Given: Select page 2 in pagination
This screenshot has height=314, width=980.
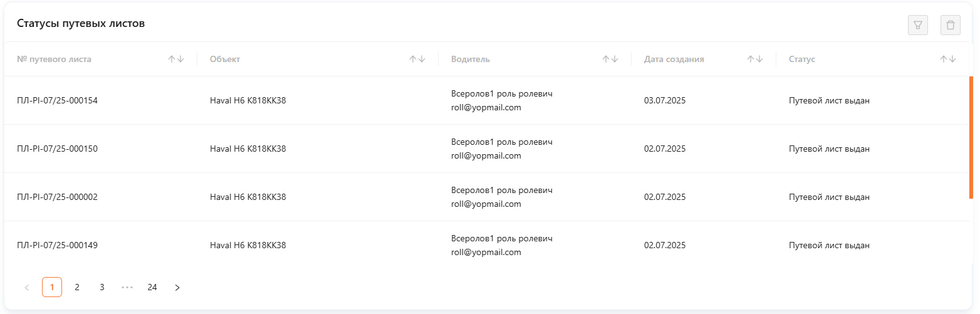Looking at the screenshot, I should 77,287.
